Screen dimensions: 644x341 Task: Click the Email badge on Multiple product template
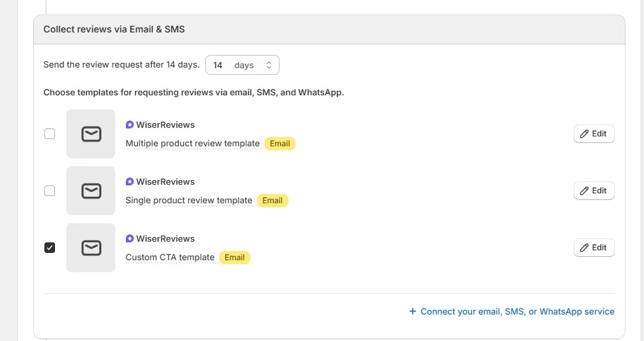point(280,144)
